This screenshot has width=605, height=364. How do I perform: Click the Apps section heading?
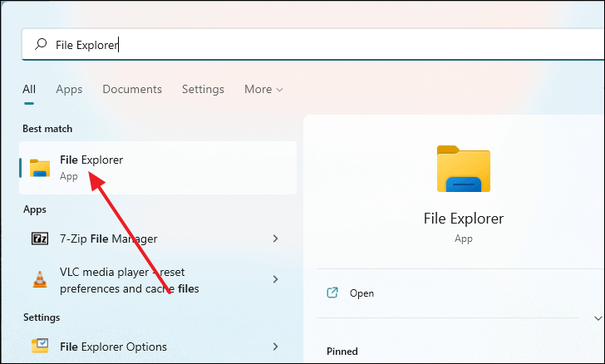(35, 209)
